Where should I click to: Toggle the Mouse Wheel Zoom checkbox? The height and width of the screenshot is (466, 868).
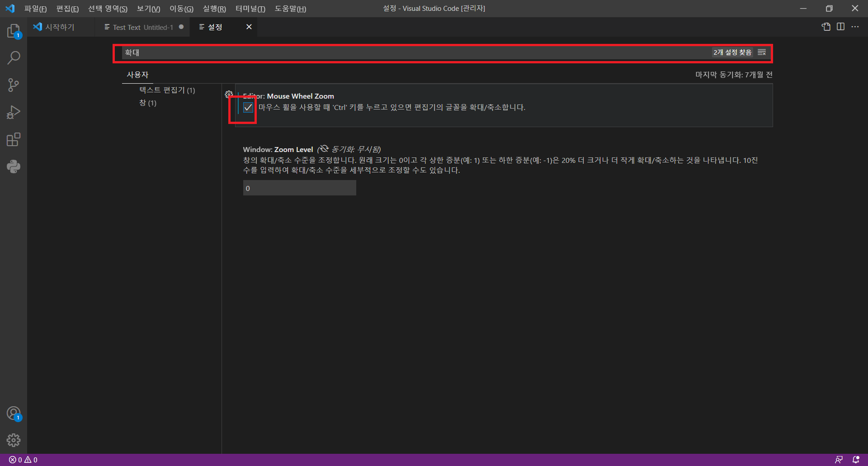point(248,107)
